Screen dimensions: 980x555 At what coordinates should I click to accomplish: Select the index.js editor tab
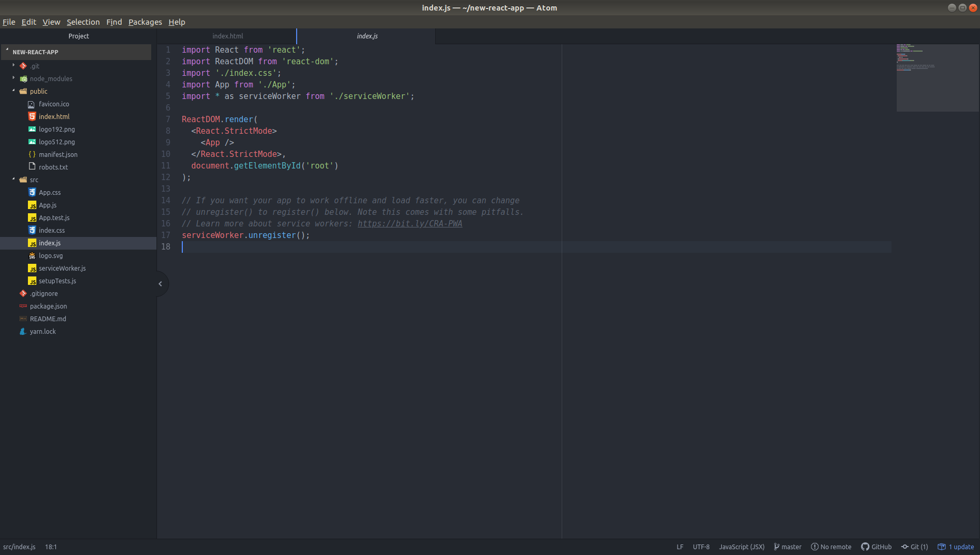tap(367, 36)
